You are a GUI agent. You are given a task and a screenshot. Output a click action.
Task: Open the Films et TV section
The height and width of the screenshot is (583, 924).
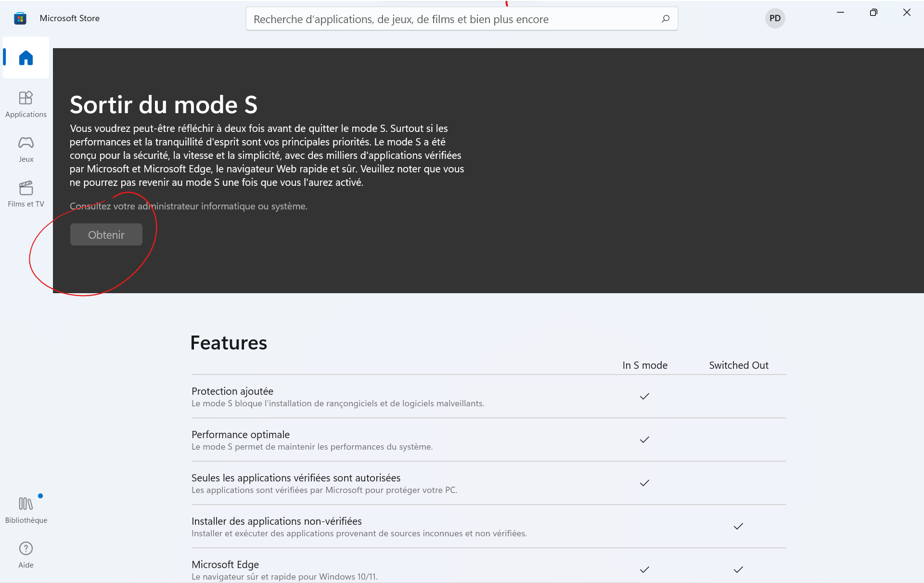(26, 194)
